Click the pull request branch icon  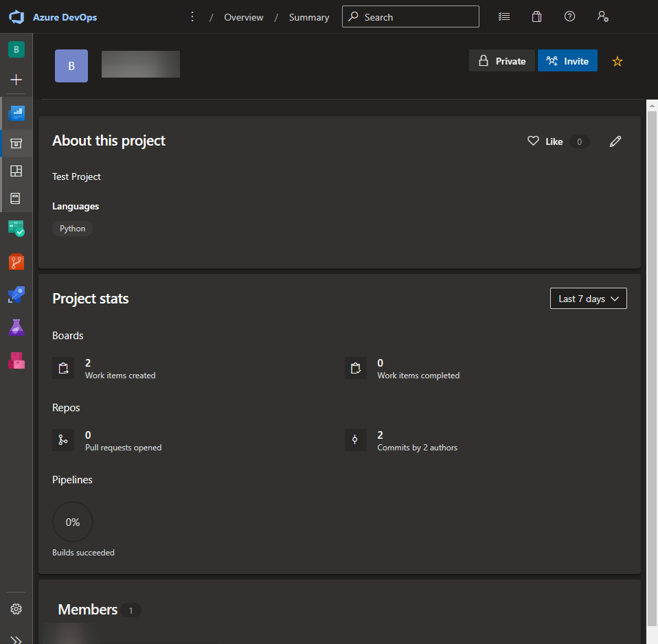(63, 440)
